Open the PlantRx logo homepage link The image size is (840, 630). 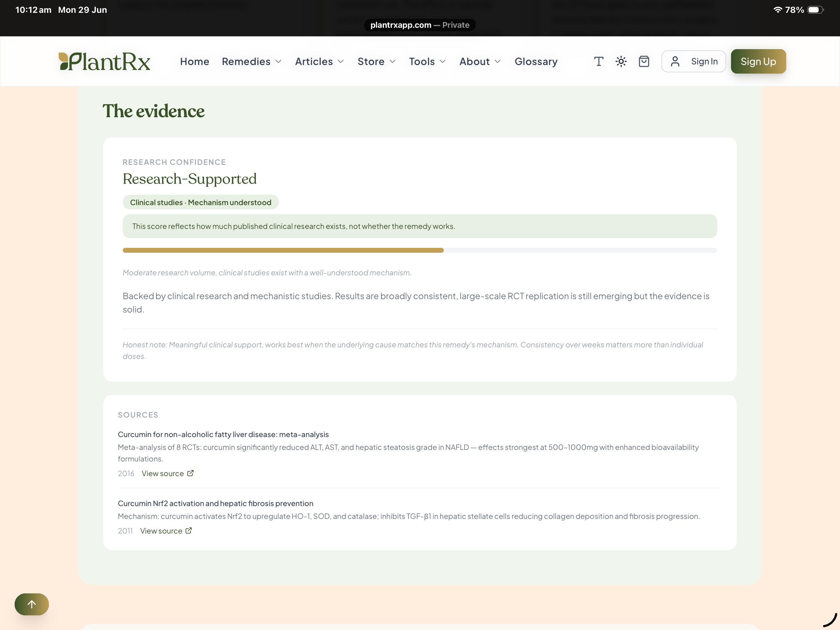tap(104, 62)
